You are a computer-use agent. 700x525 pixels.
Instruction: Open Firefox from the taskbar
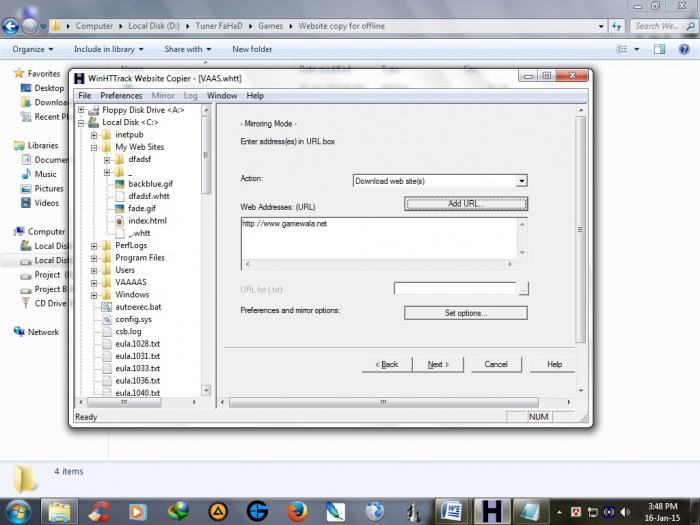(296, 511)
